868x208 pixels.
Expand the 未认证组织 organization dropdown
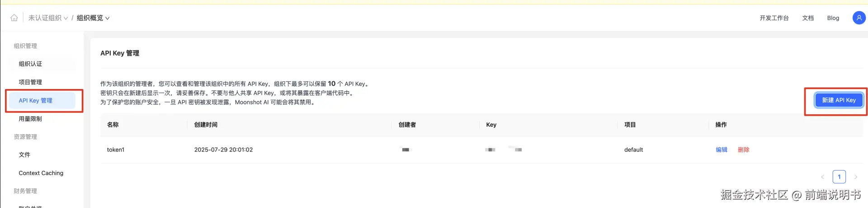tap(48, 18)
